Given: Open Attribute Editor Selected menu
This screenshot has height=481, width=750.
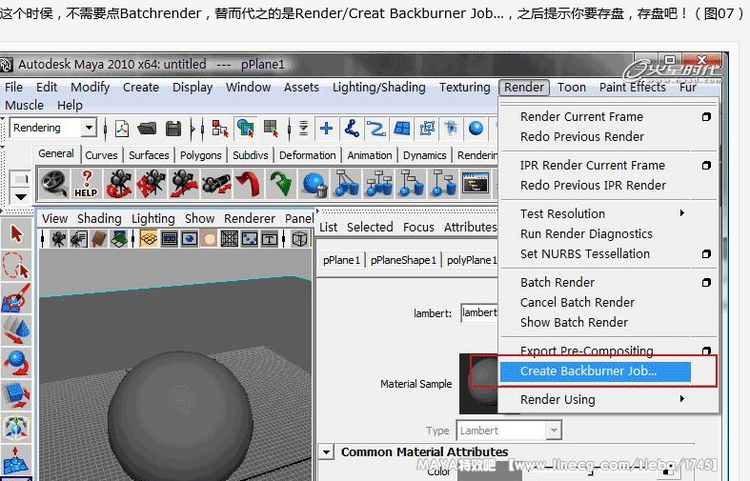Looking at the screenshot, I should tap(370, 227).
